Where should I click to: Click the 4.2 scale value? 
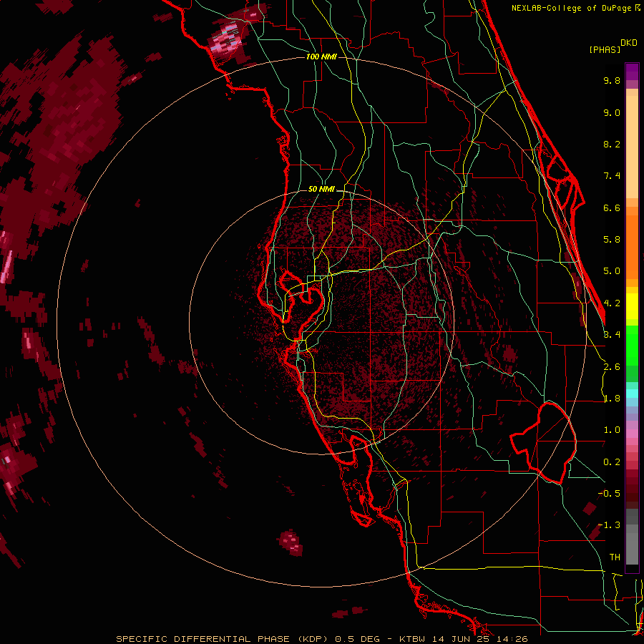[x=612, y=303]
